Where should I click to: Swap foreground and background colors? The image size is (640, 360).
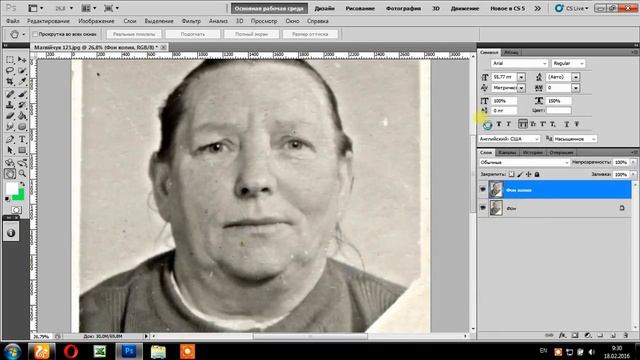(x=22, y=184)
